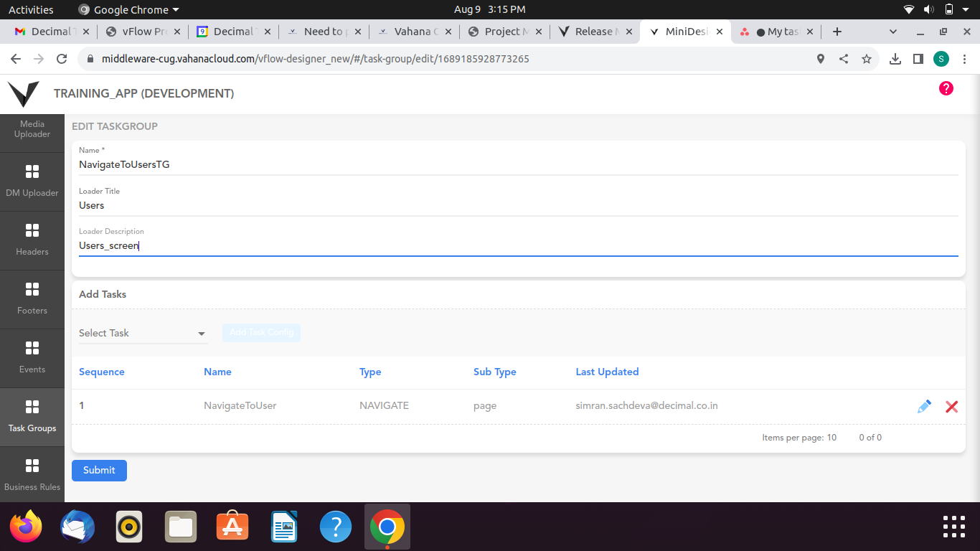980x551 pixels.
Task: Click the Items per page: 10 text
Action: tap(799, 437)
